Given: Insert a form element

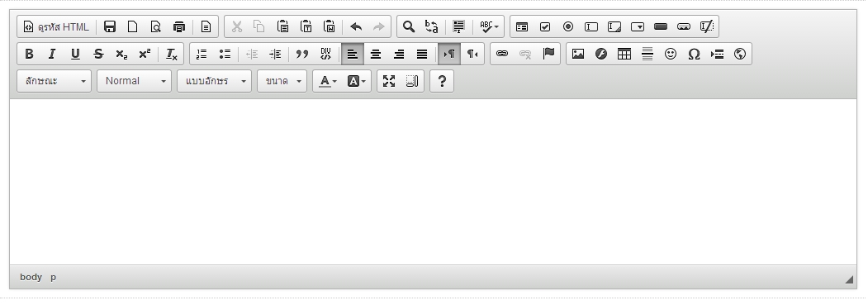Looking at the screenshot, I should click(522, 26).
